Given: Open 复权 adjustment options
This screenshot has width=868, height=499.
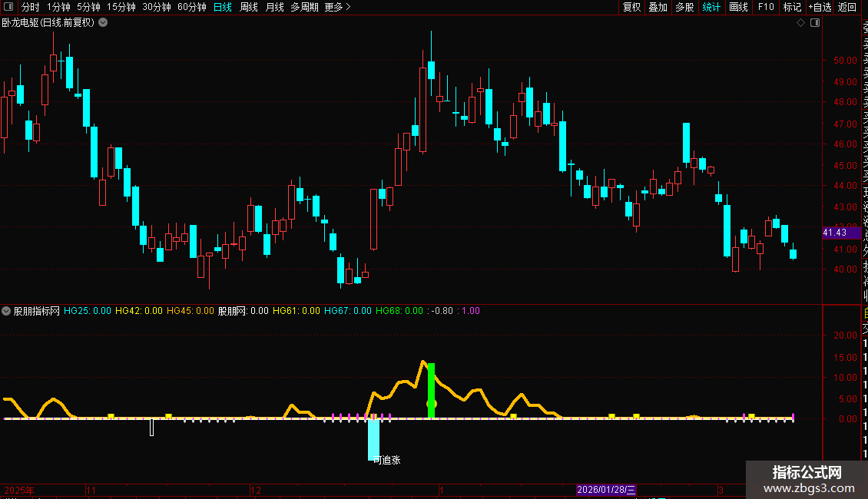Looking at the screenshot, I should click(631, 7).
